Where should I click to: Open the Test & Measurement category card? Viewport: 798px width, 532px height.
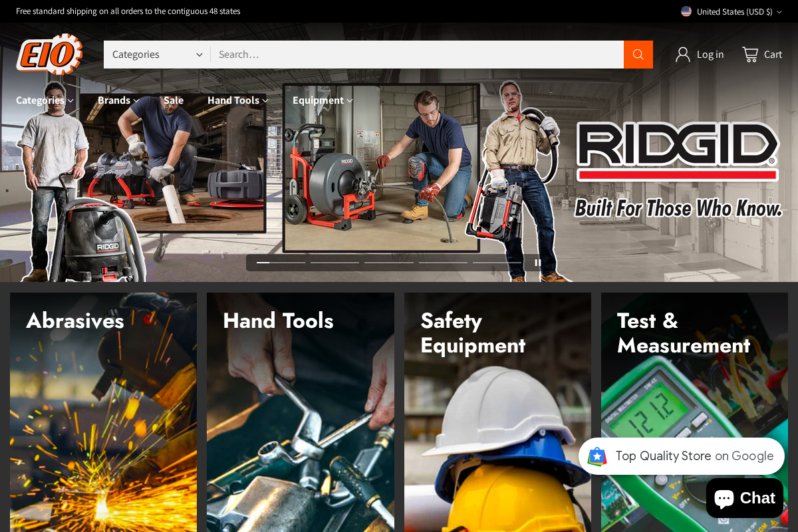point(694,412)
